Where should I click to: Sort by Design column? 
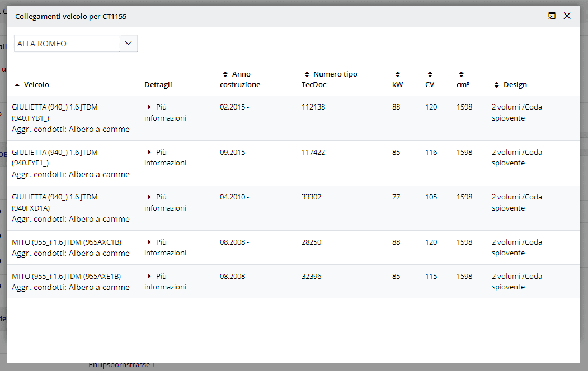(510, 85)
